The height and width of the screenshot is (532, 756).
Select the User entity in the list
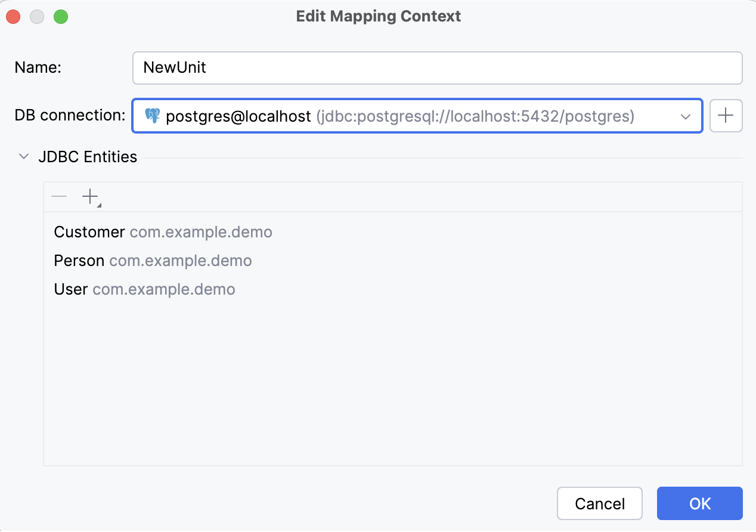coord(70,289)
